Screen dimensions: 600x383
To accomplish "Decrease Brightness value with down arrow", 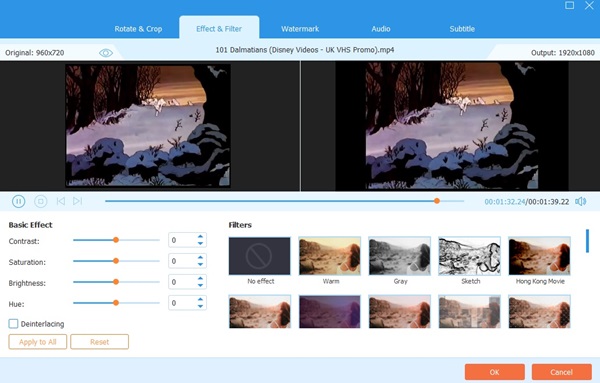I will 200,285.
